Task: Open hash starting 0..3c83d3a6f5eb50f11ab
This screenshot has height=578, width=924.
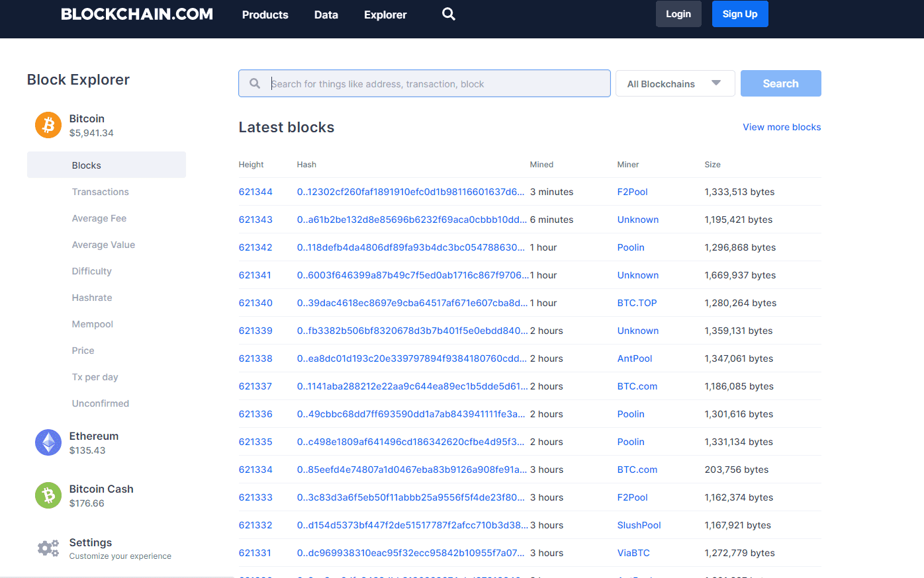Action: click(410, 497)
